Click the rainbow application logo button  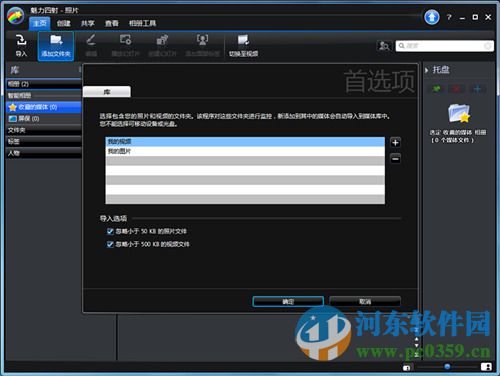(15, 16)
